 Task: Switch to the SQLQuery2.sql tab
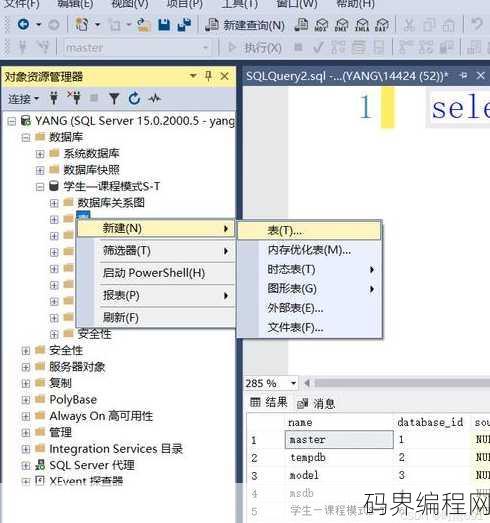click(347, 76)
